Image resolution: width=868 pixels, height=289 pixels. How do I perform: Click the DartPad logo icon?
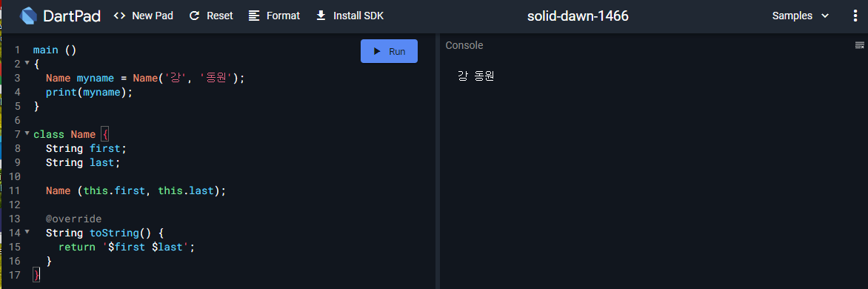pyautogui.click(x=27, y=16)
